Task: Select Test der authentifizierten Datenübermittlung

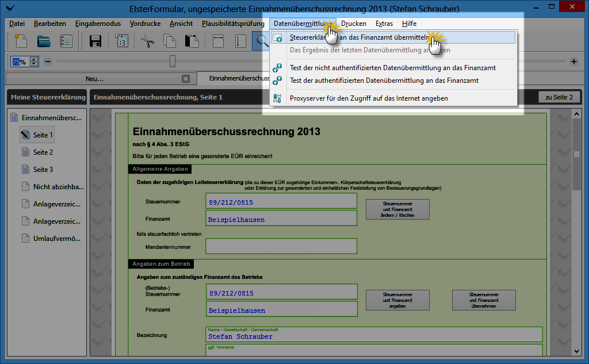Action: (393, 81)
